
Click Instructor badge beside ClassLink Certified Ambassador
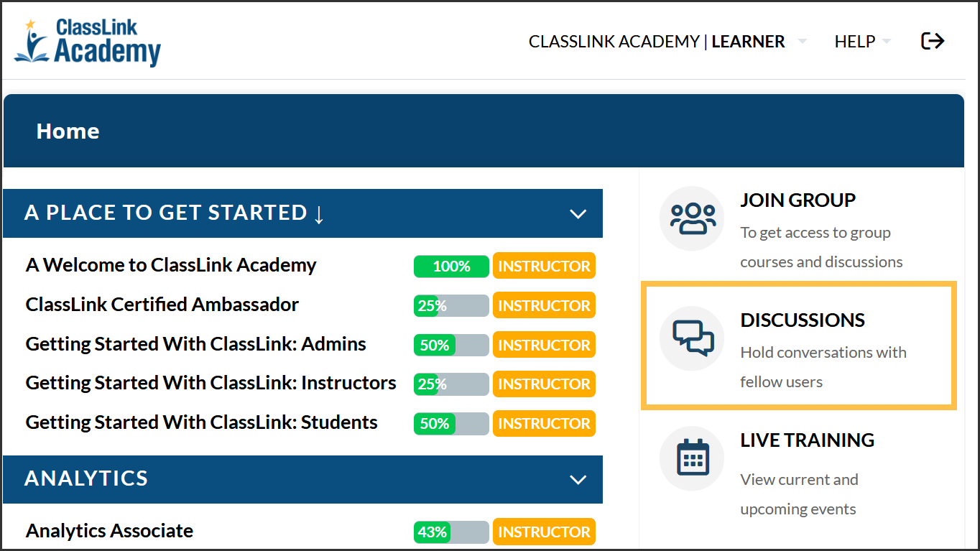pos(544,306)
